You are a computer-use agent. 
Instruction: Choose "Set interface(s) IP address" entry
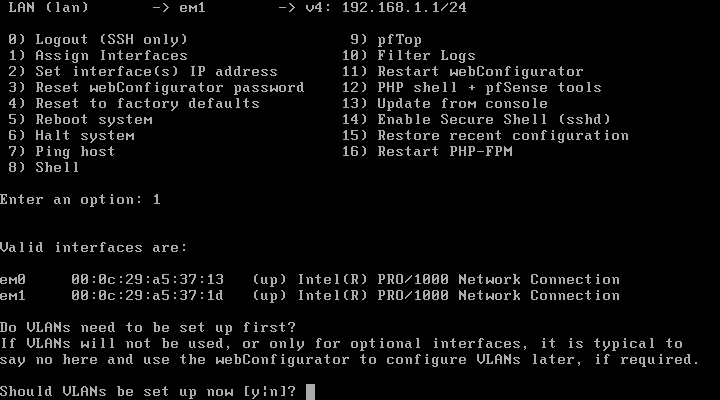click(155, 71)
